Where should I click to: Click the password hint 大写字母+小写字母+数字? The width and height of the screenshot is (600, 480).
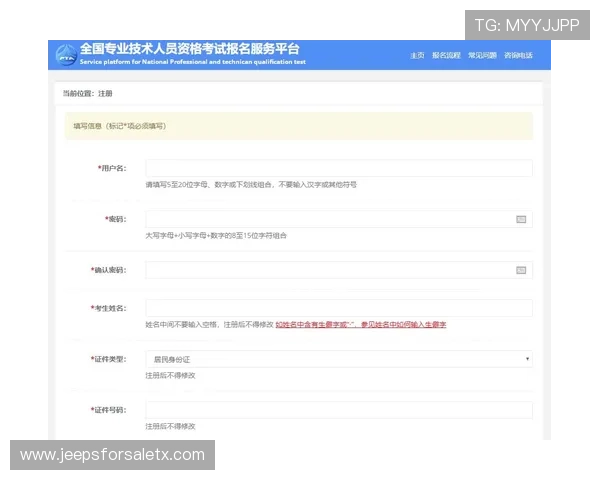click(x=216, y=235)
